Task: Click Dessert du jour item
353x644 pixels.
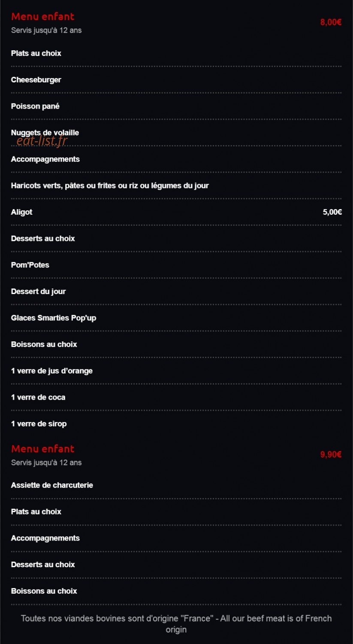Action: coord(38,292)
